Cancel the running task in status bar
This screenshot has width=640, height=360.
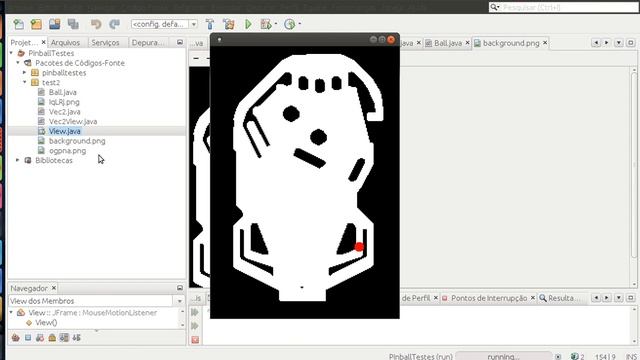tap(558, 357)
